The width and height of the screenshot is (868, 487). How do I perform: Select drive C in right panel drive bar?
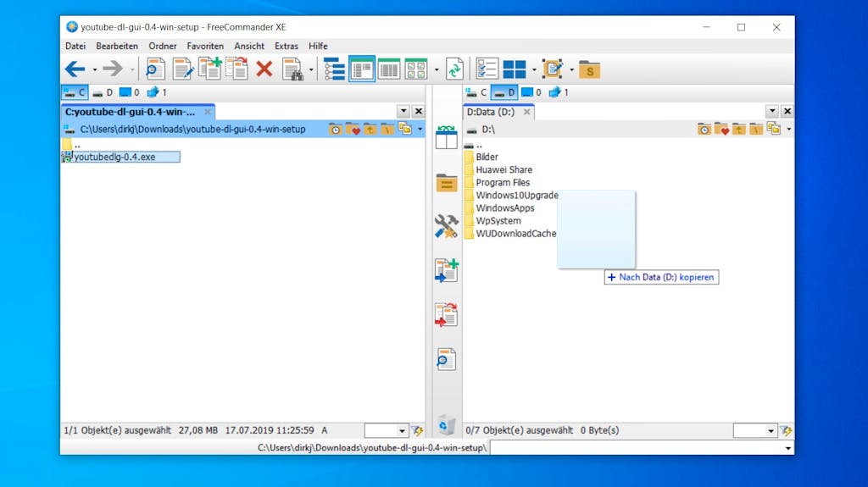(x=476, y=92)
